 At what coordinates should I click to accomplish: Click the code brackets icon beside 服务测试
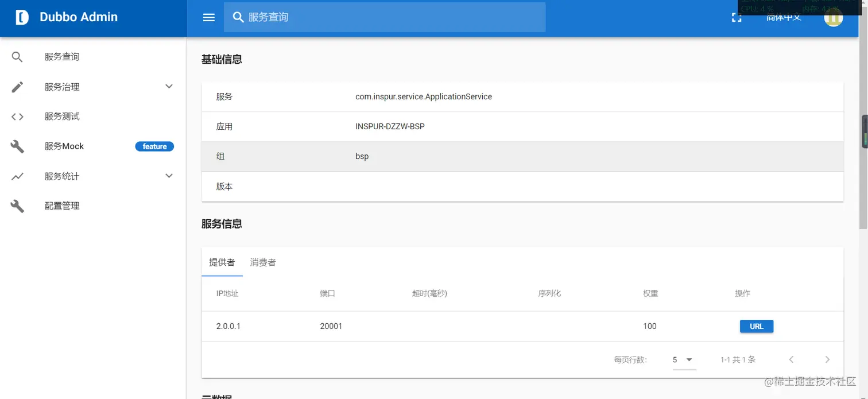[17, 117]
